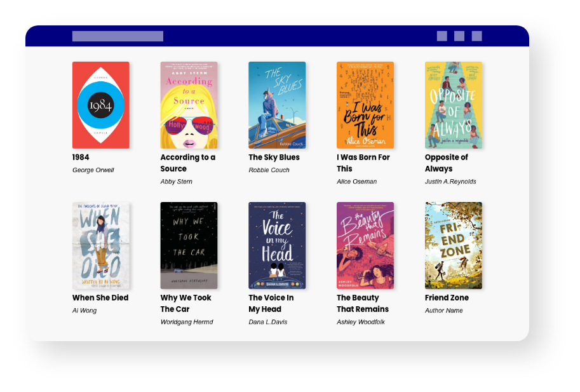Click author name Robbie Couch
The height and width of the screenshot is (392, 580).
269,170
